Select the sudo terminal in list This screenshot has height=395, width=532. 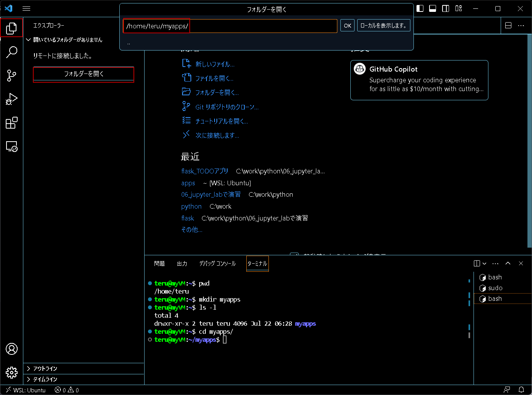502,288
